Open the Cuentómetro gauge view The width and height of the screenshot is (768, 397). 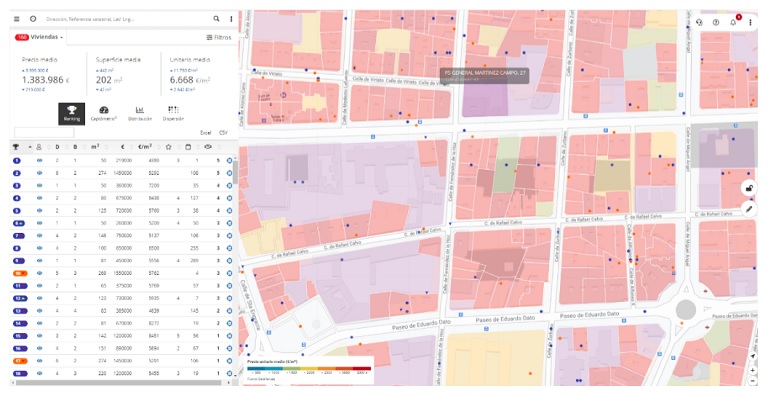click(104, 114)
